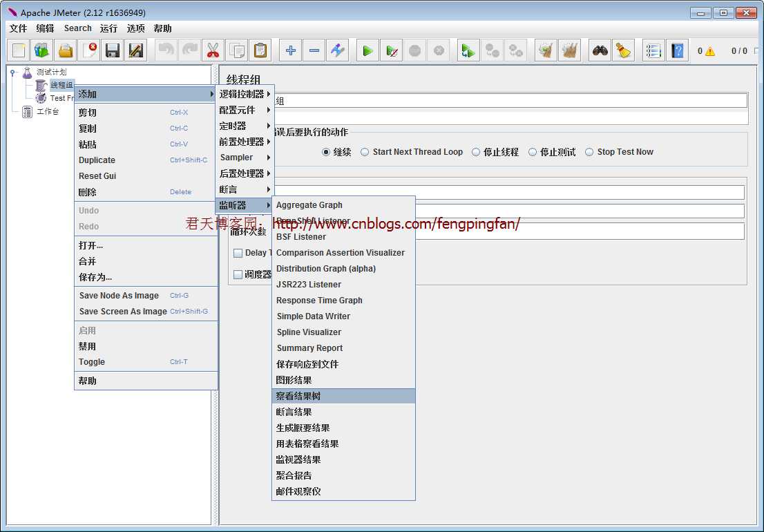Clear all results with double broom icon

[x=569, y=50]
